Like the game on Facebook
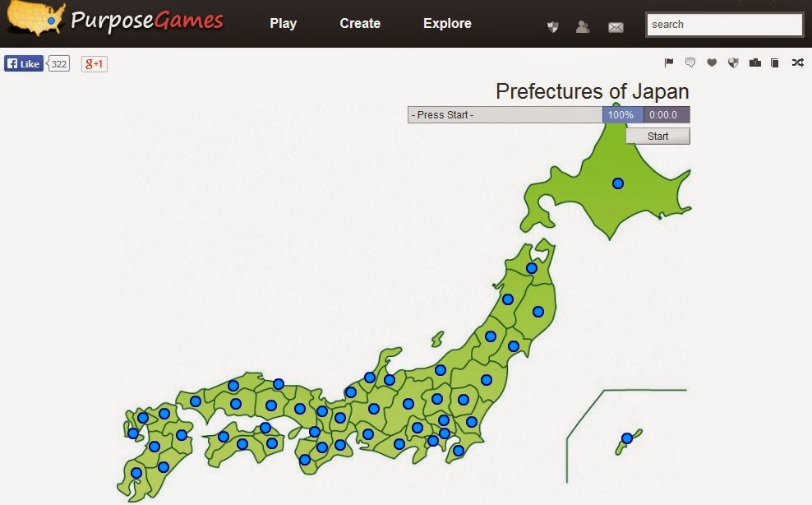 (23, 63)
